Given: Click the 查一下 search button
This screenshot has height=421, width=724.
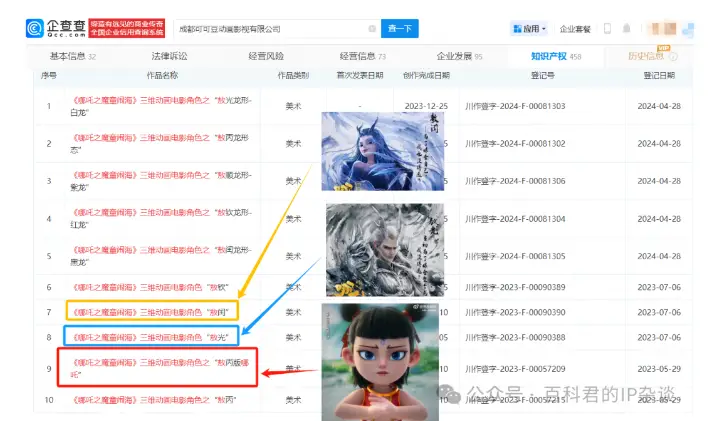Looking at the screenshot, I should pos(400,29).
